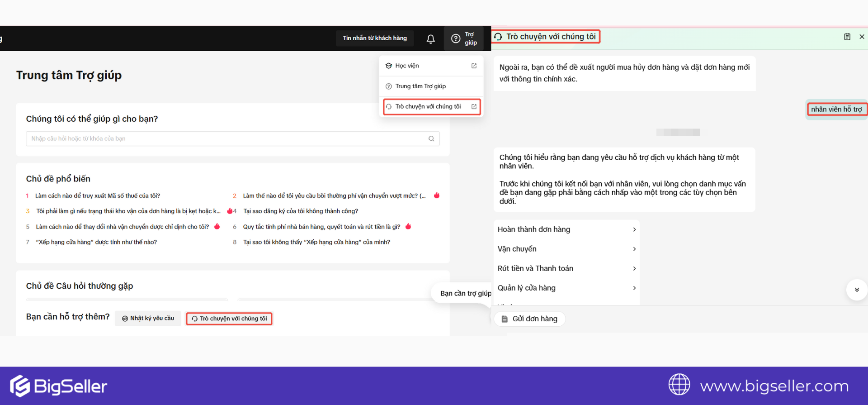Click the scroll-to-bottom double chevron
Viewport: 868px width, 405px height.
(857, 290)
